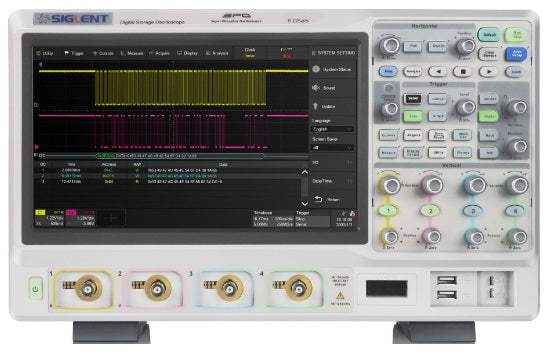This screenshot has width=553, height=364.
Task: Push the universal knob left of Trigger section
Action: [x=389, y=109]
